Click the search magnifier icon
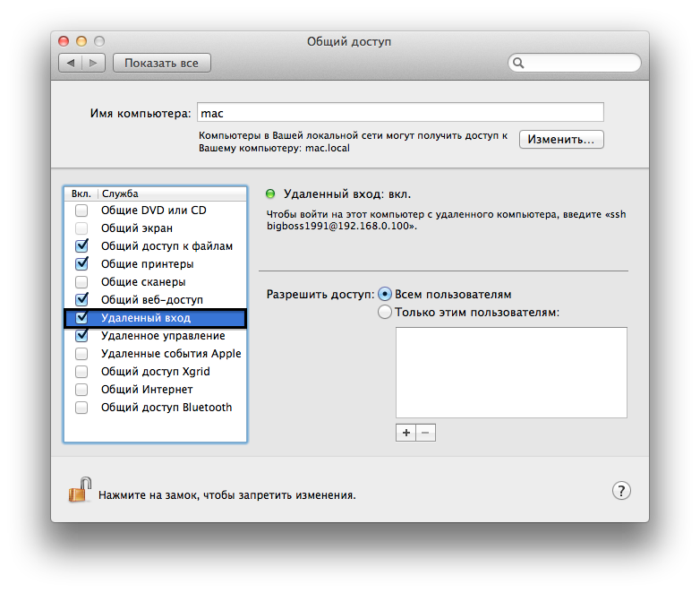Image resolution: width=700 pixels, height=593 pixels. [x=518, y=63]
